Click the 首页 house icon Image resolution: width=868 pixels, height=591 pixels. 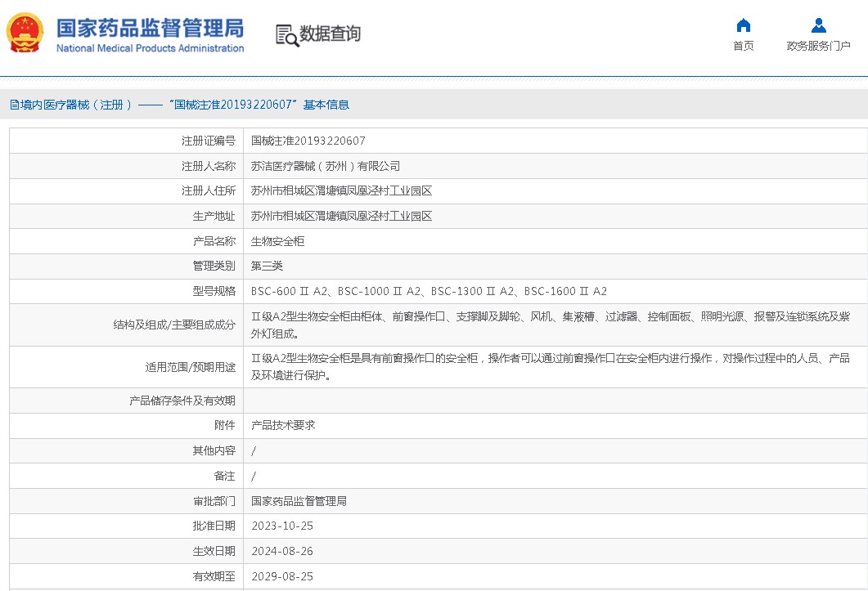point(743,25)
